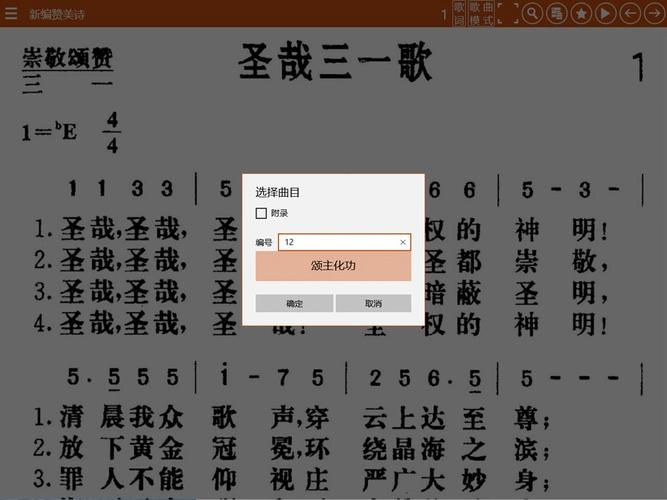Viewport: 667px width, 500px height.
Task: Tick the 附录 appendix checkbox
Action: pyautogui.click(x=261, y=213)
